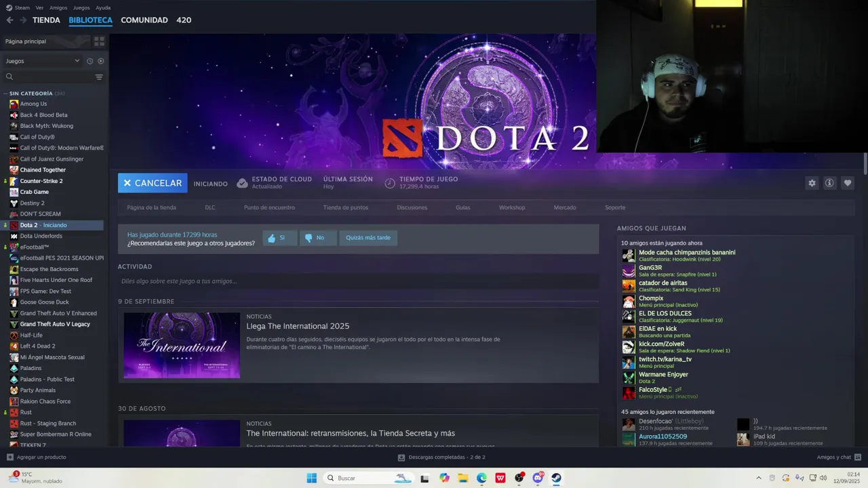Image resolution: width=868 pixels, height=488 pixels.
Task: Sort by recent activity clock icon
Action: point(90,61)
